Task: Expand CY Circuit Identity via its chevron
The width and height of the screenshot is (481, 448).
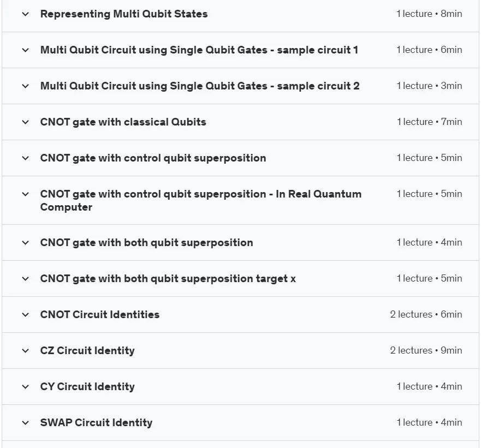Action: click(x=26, y=387)
